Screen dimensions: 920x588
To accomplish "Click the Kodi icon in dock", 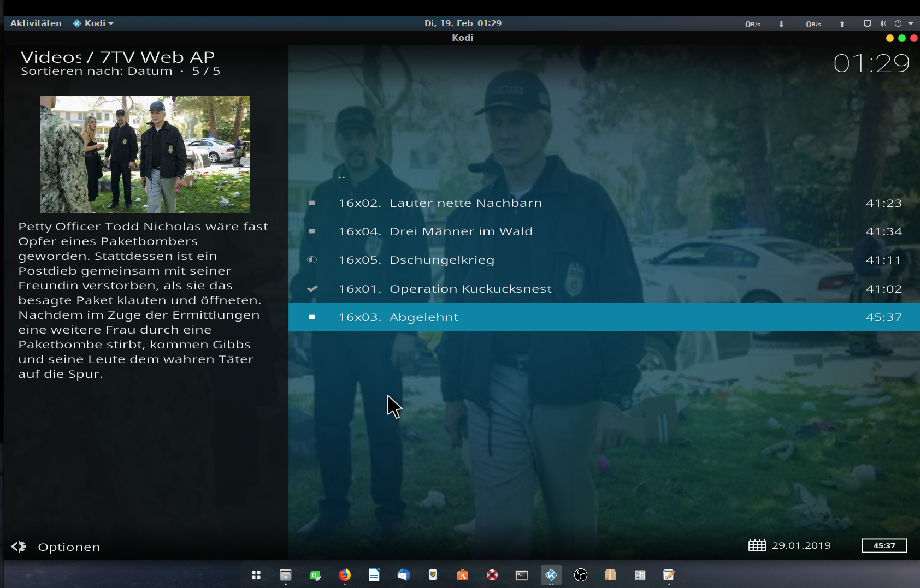I will point(551,575).
